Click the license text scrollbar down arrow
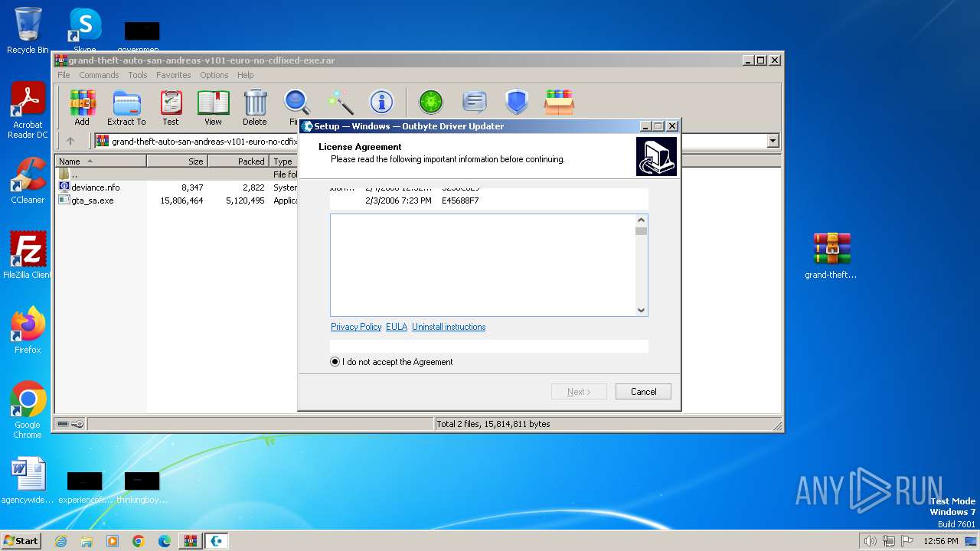 point(642,310)
